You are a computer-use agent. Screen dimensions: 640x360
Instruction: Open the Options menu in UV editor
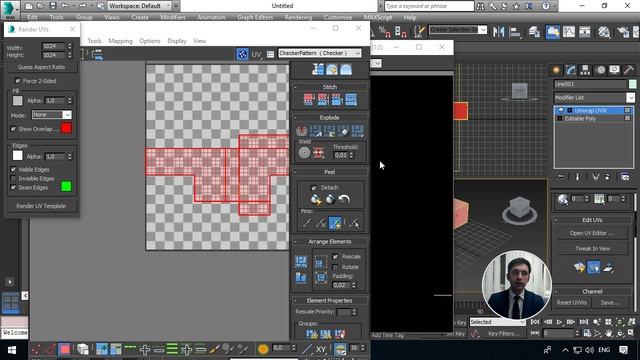pos(150,41)
